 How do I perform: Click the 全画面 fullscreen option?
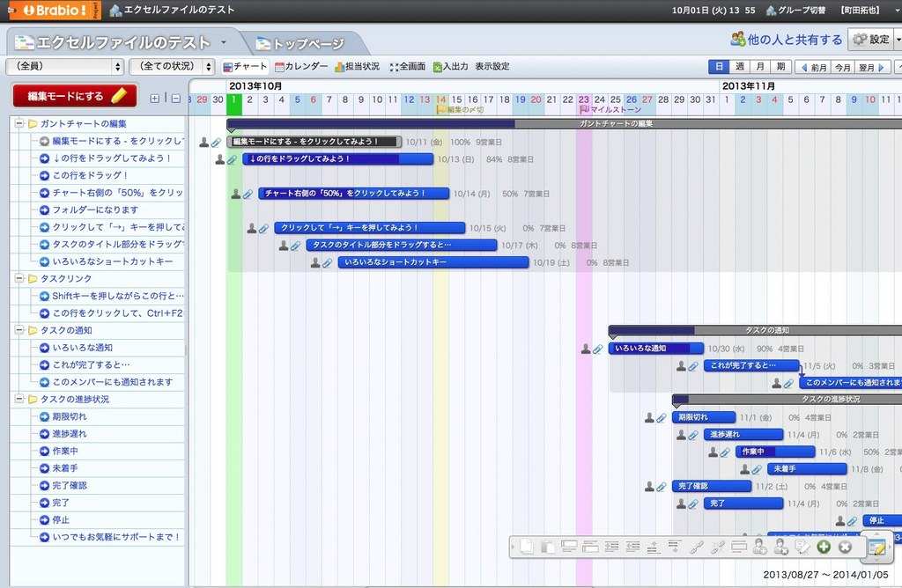tap(407, 67)
